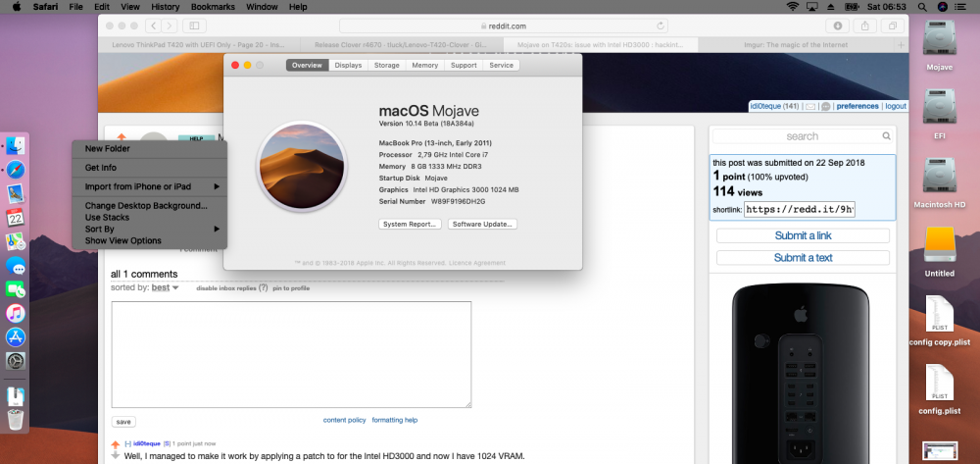Screen dimensions: 980x464
Task: Show all tabs overview in Safari
Action: click(893, 26)
